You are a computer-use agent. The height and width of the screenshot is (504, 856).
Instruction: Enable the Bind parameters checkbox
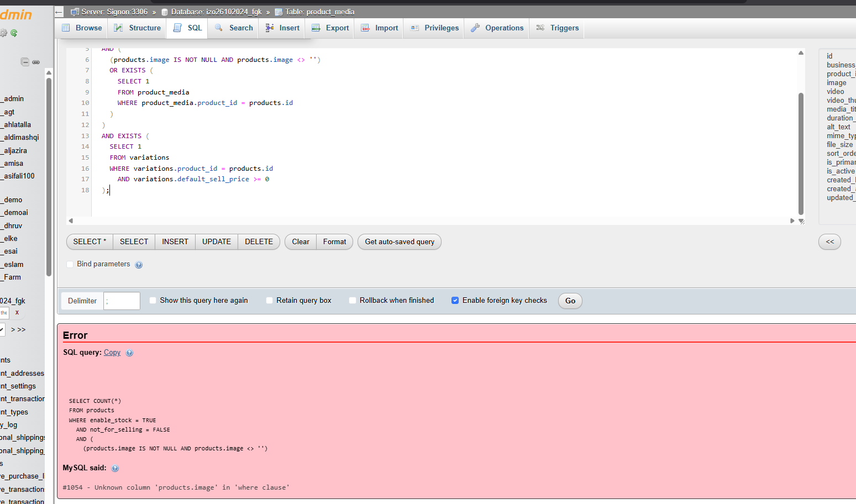[x=70, y=264]
